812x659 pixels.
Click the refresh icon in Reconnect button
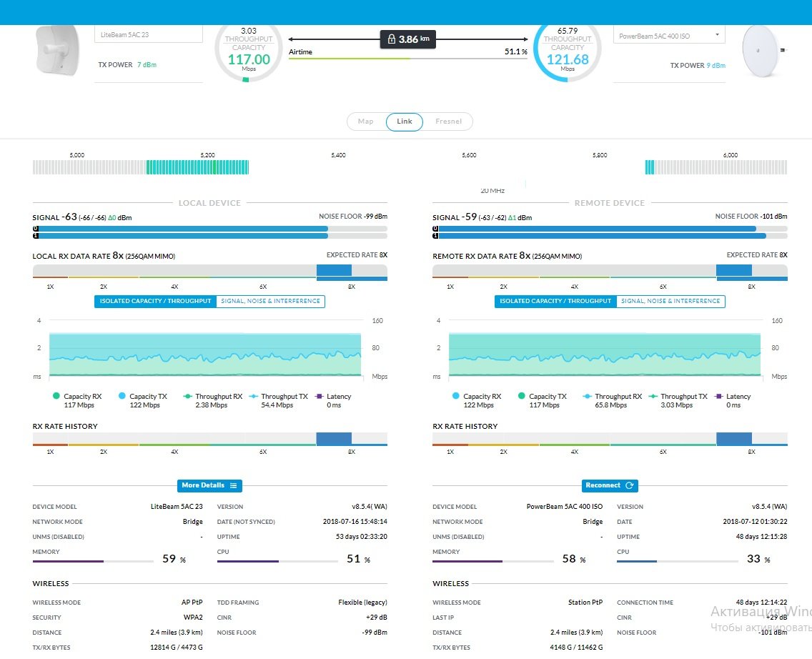point(630,485)
